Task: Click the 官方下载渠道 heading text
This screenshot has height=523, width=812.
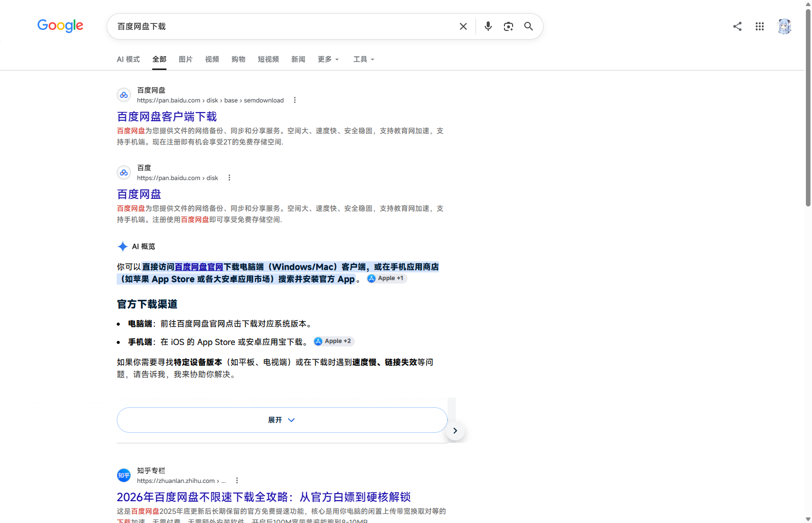Action: [x=147, y=304]
